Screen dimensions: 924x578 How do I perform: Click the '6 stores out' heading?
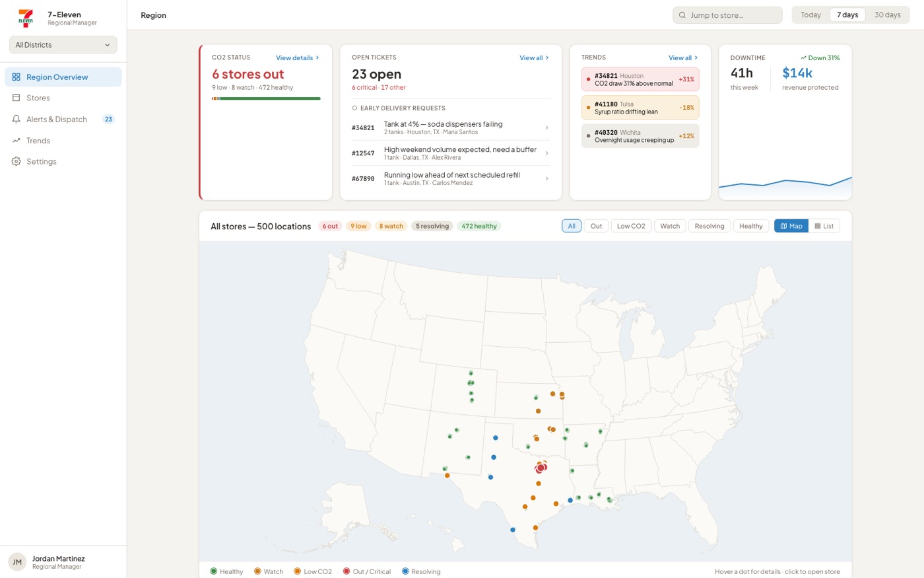(x=248, y=74)
